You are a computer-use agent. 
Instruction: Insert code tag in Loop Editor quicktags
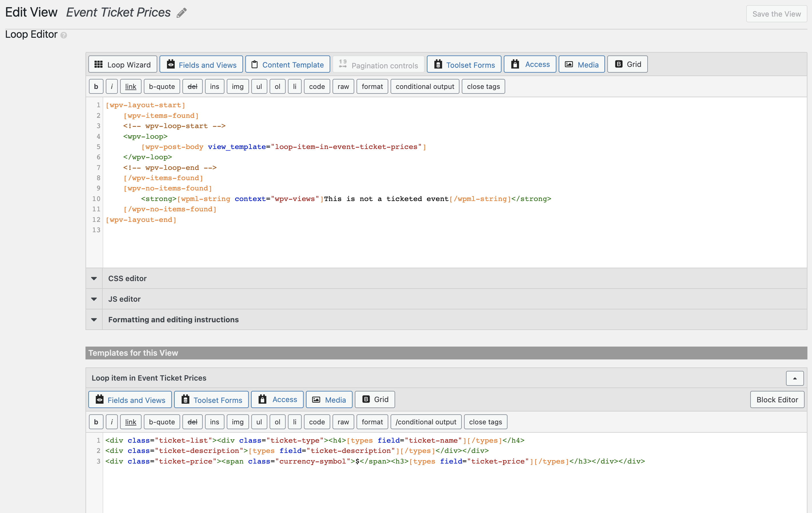(317, 86)
